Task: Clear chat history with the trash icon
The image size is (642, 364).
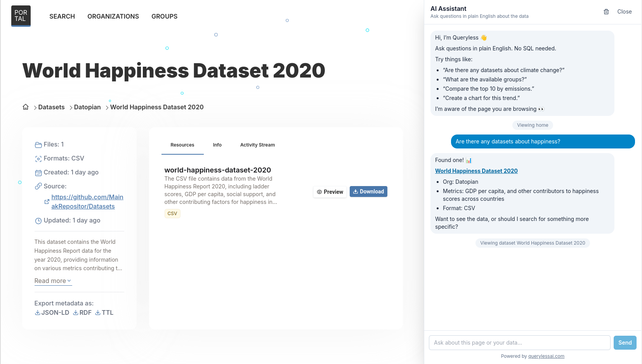Action: click(x=606, y=12)
